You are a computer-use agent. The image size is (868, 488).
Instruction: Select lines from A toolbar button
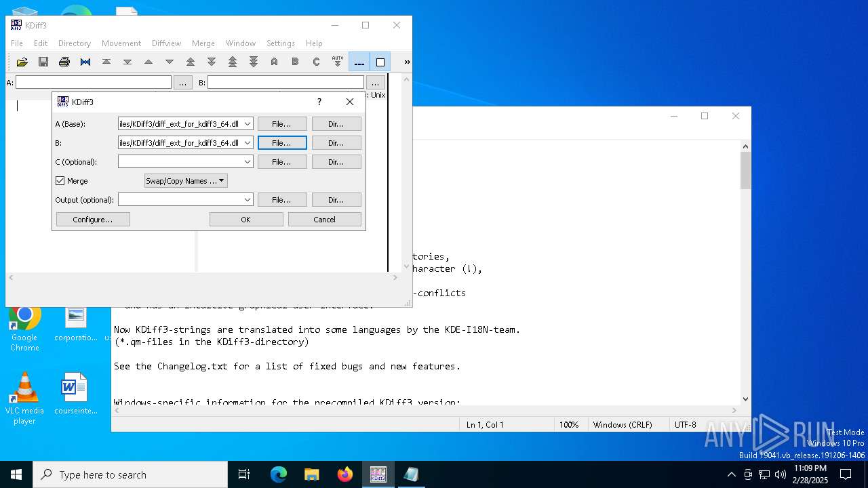click(274, 62)
